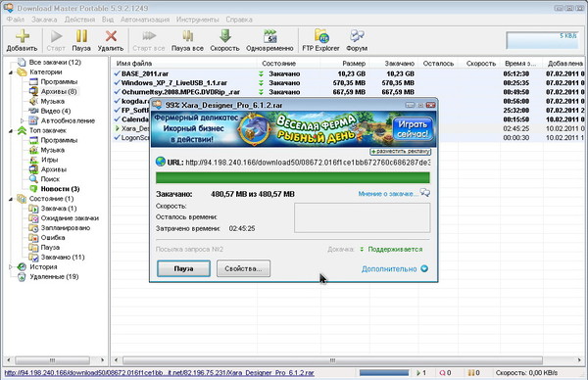Screen dimensions: 588x380
Task: Select Windows_XP_7_LiveUSB_1.1.rar row
Action: (x=349, y=83)
